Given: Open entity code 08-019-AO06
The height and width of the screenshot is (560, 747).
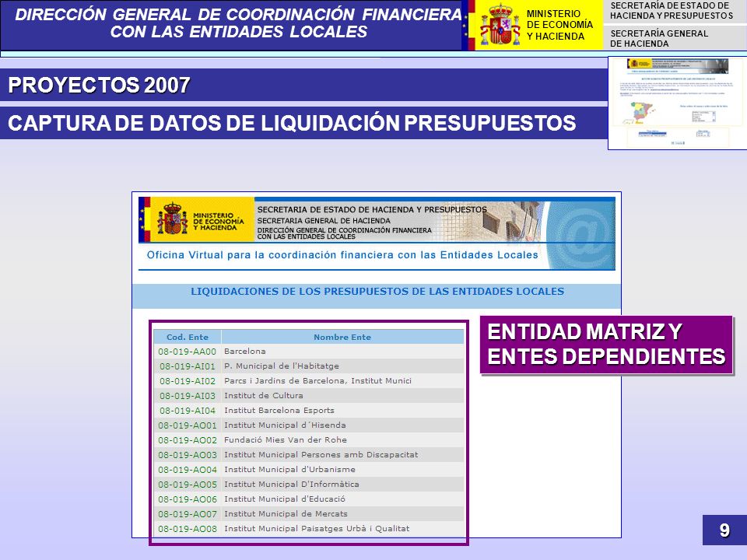Looking at the screenshot, I should [x=188, y=499].
